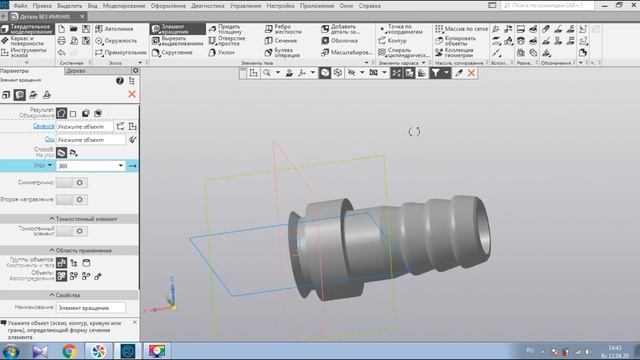This screenshot has width=640, height=360.
Task: Open Chrome from the taskbar
Action: point(69,351)
